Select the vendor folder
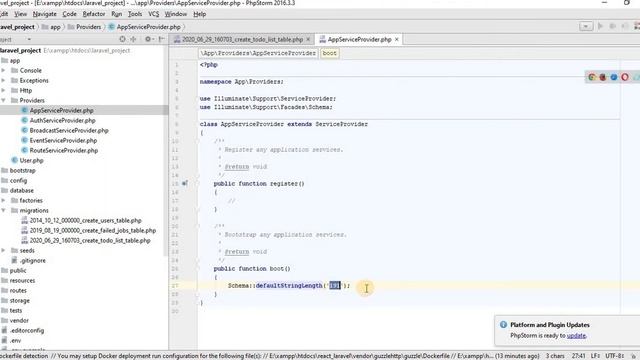Image resolution: width=640 pixels, height=360 pixels. pyautogui.click(x=19, y=320)
